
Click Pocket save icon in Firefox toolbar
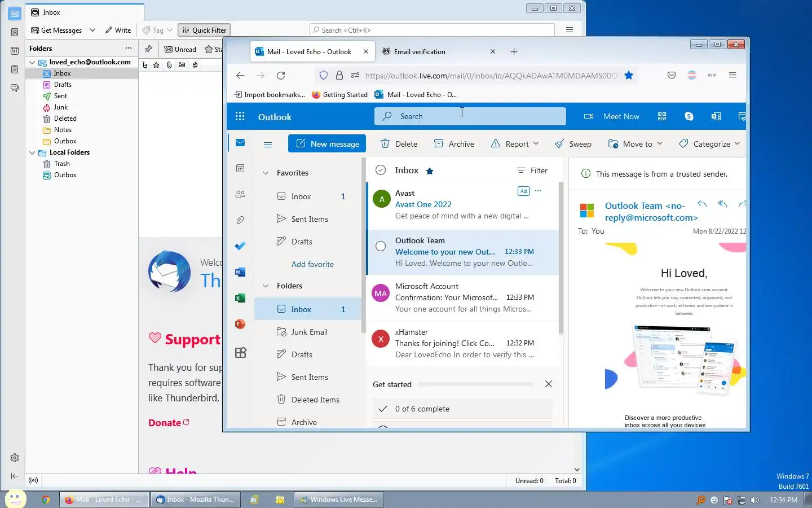(672, 75)
